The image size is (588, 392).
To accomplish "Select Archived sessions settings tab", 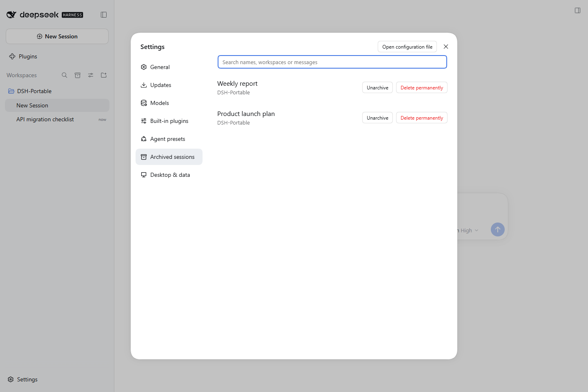I will click(169, 157).
